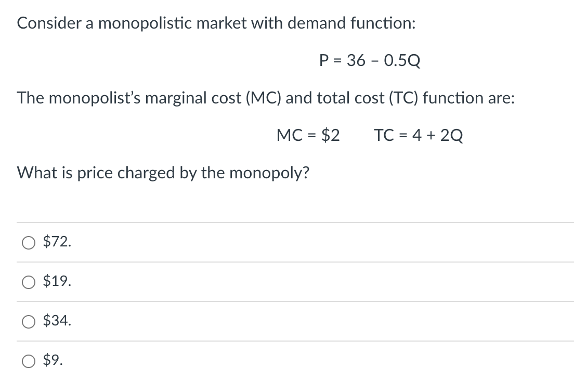Click the $19 answer label

pos(56,282)
